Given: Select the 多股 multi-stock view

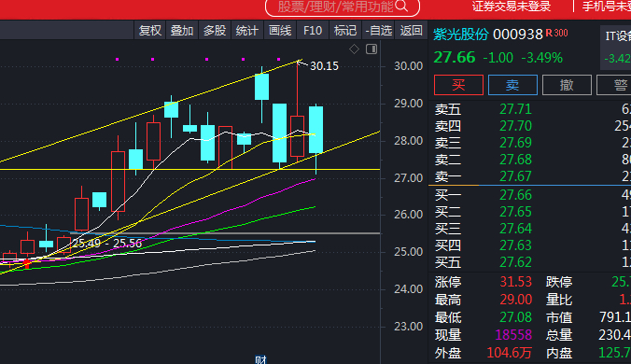Looking at the screenshot, I should 215,31.
